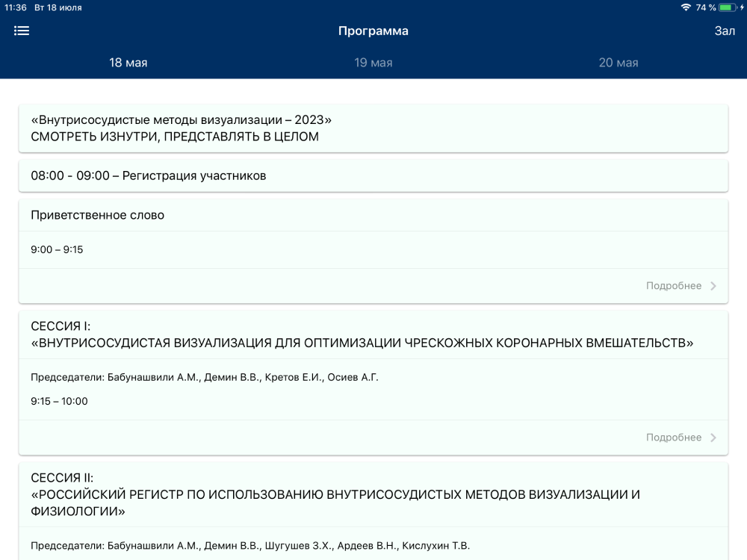Tap Подробнее under СЕССИЯ I
The image size is (747, 560).
point(673,438)
